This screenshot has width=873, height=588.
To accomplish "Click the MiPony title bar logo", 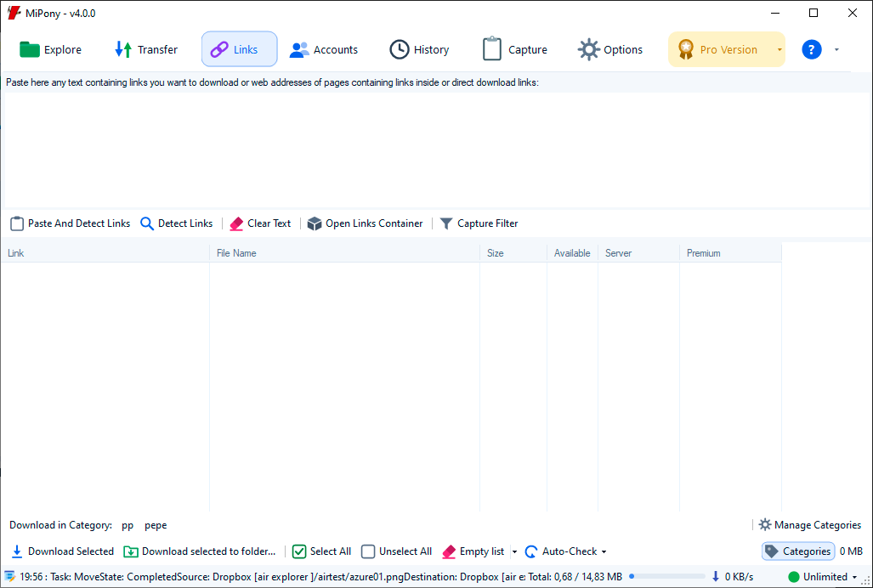I will [x=14, y=13].
